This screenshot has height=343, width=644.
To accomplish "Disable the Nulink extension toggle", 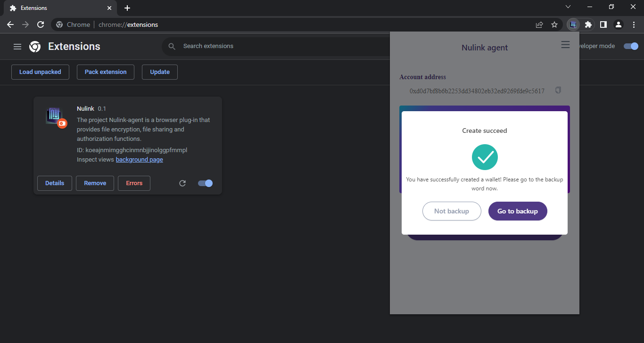I will point(206,183).
